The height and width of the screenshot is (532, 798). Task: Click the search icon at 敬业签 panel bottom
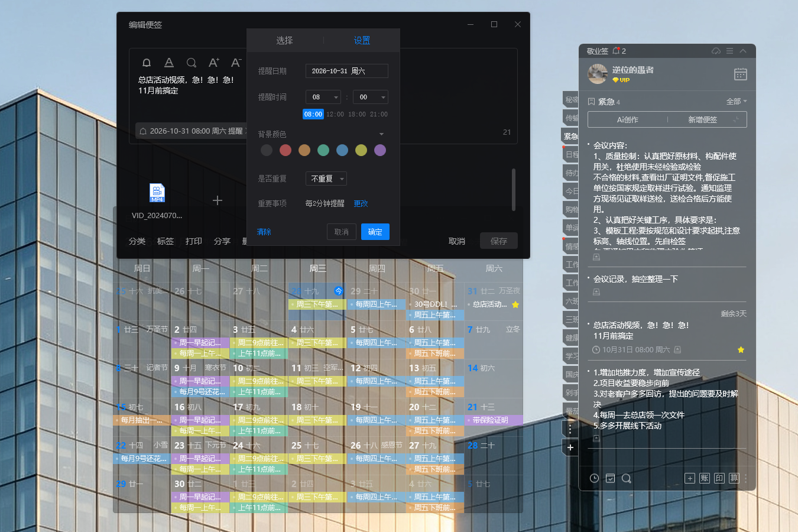coord(627,478)
